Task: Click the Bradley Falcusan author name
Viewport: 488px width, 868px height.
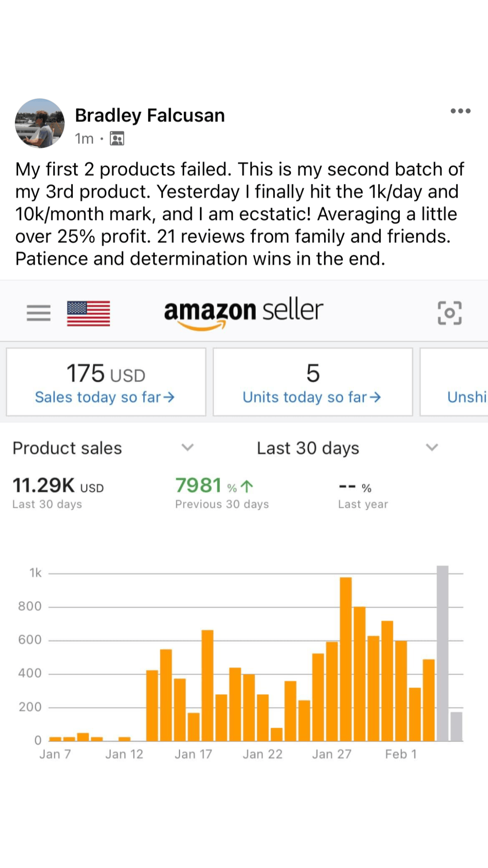Action: pos(150,115)
